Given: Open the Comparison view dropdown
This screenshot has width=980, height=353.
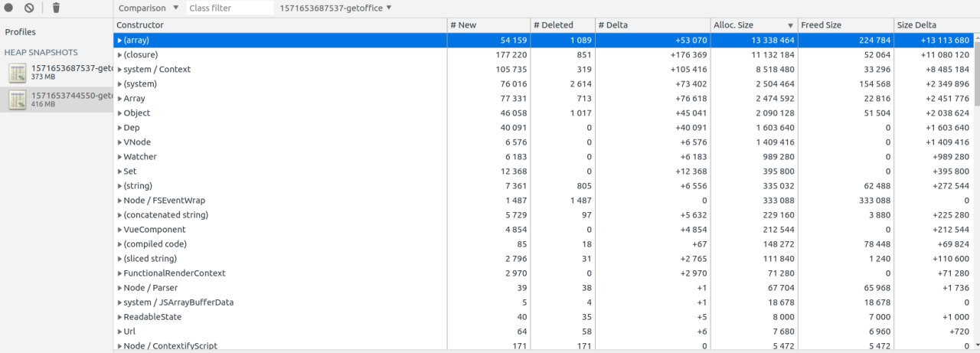Looking at the screenshot, I should pyautogui.click(x=149, y=8).
